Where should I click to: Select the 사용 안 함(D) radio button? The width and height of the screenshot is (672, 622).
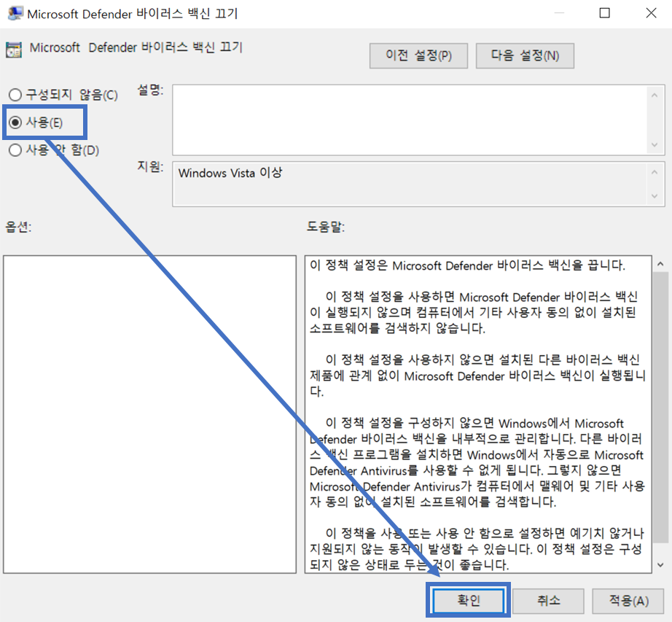click(x=15, y=150)
